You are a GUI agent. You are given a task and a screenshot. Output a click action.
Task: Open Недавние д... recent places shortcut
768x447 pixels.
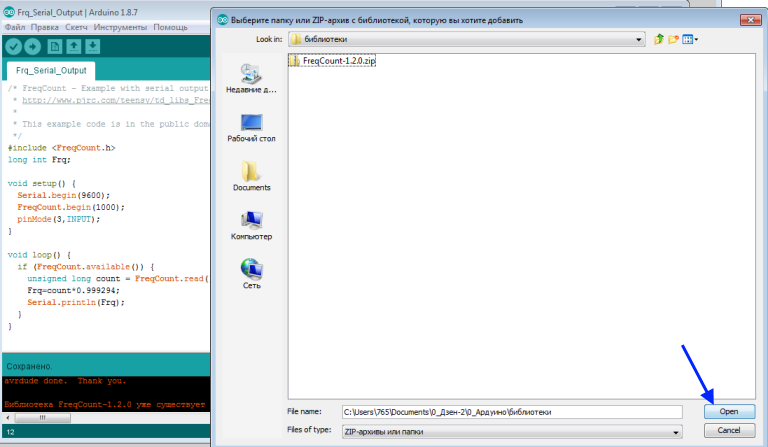(x=251, y=79)
